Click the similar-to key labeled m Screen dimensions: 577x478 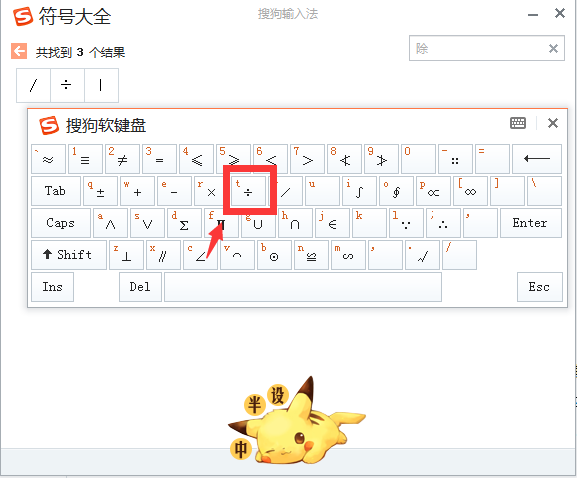tap(348, 255)
